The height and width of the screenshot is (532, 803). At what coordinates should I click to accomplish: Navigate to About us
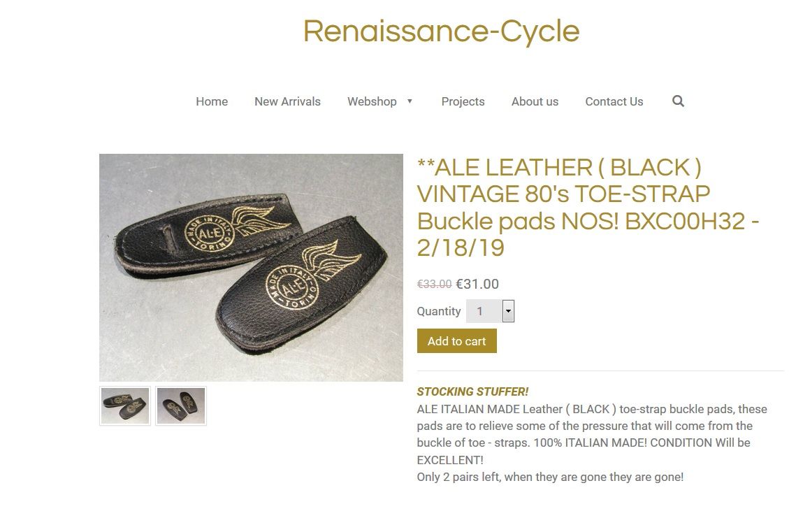pos(535,101)
